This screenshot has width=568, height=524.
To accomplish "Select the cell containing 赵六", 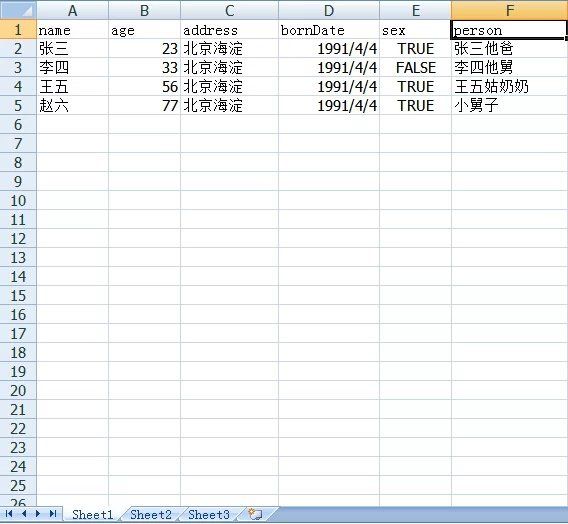I will [72, 105].
